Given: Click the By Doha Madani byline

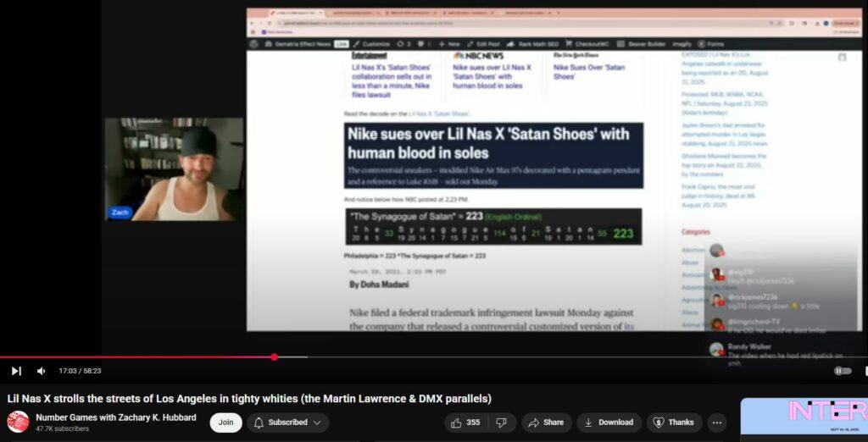Looking at the screenshot, I should tap(379, 285).
